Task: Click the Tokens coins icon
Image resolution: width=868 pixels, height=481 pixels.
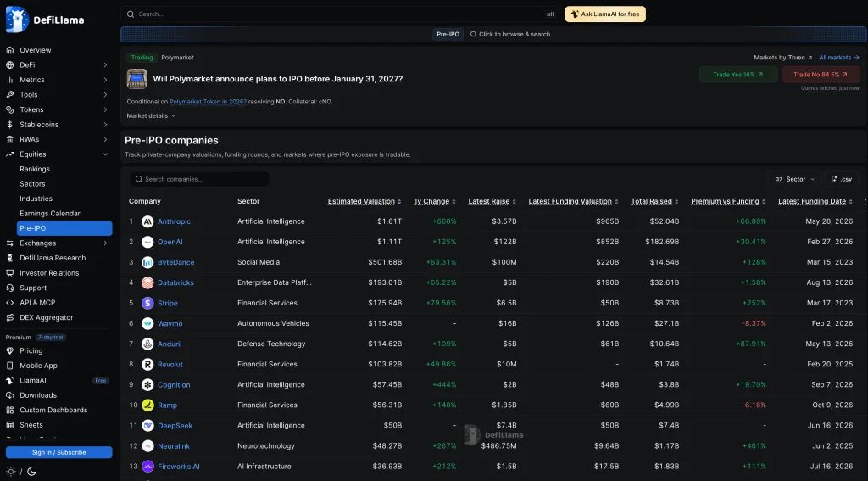Action: click(x=10, y=109)
